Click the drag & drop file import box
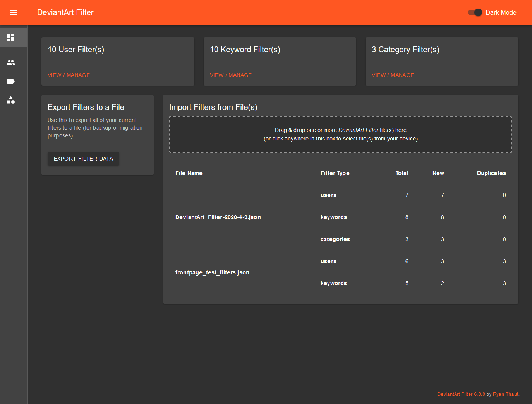Viewport: 532px width, 404px height. click(x=341, y=134)
